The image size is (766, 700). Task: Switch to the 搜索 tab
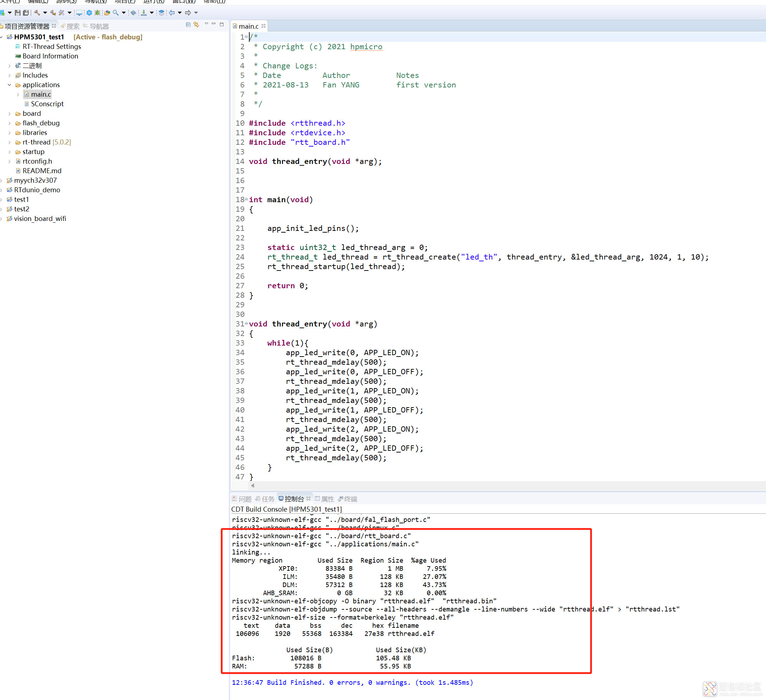pyautogui.click(x=70, y=26)
